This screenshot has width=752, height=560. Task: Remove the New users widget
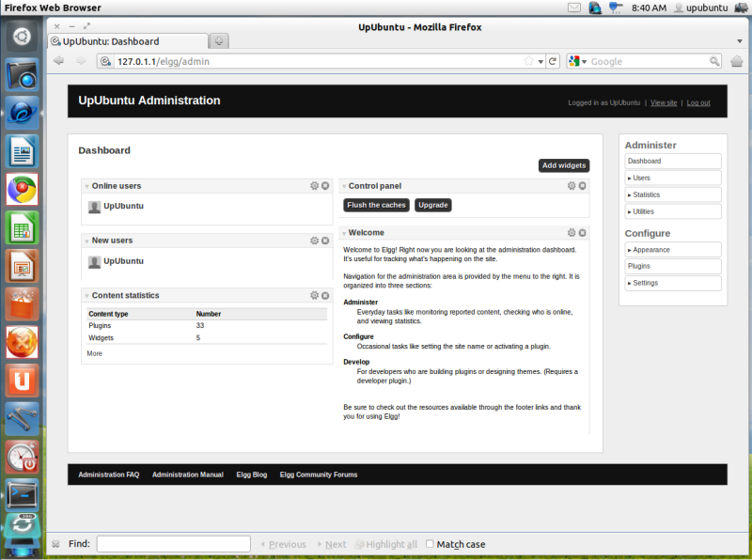[x=325, y=241]
